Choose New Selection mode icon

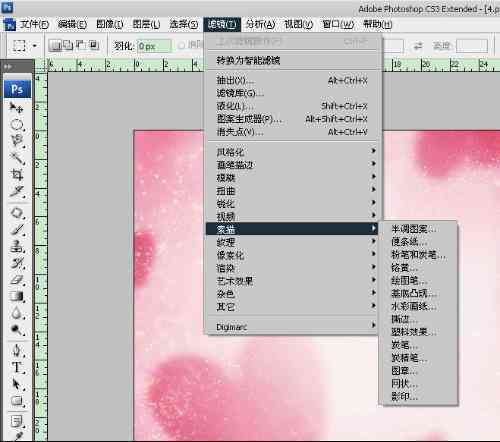click(55, 45)
